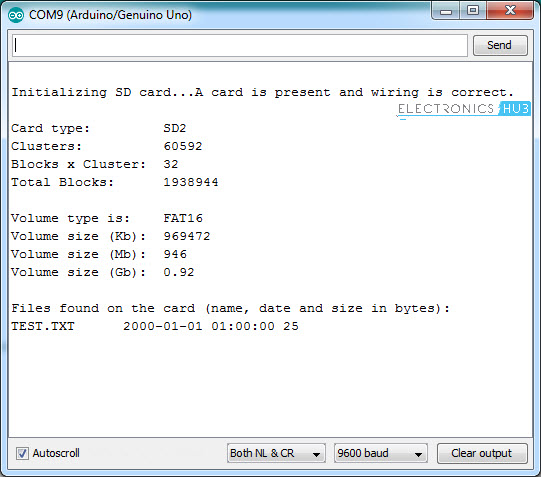Open the 9600 baud rate dropdown
541x477 pixels.
pyautogui.click(x=381, y=453)
